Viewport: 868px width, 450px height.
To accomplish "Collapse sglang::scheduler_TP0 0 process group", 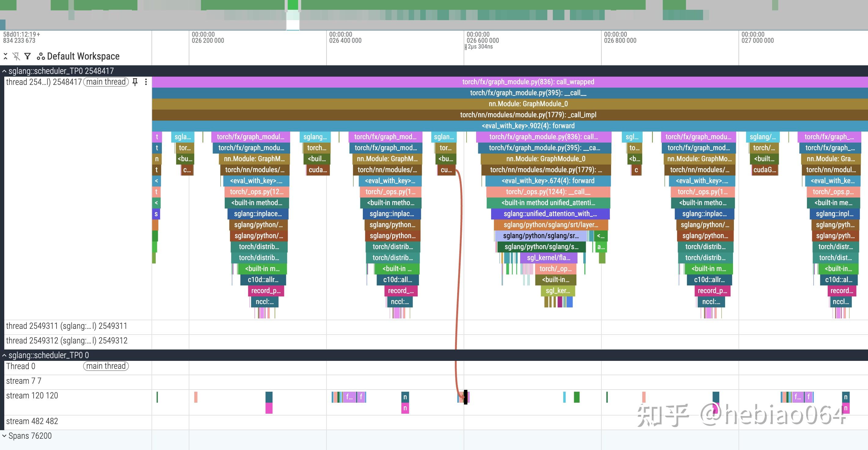I will pyautogui.click(x=4, y=355).
